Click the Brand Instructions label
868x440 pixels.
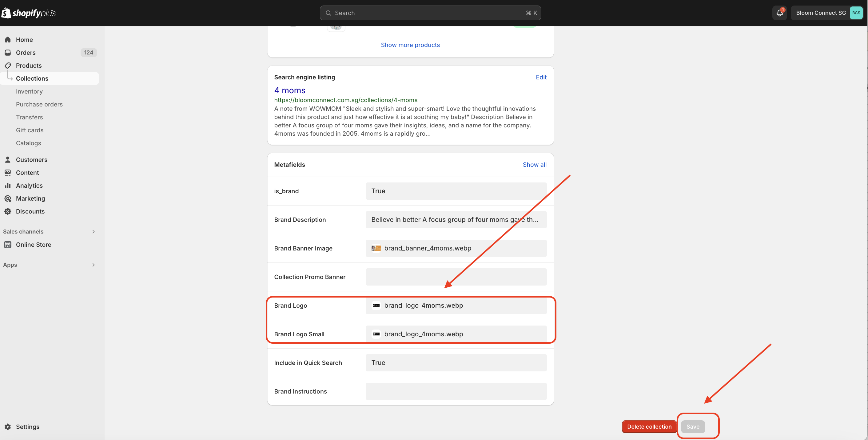pos(300,391)
